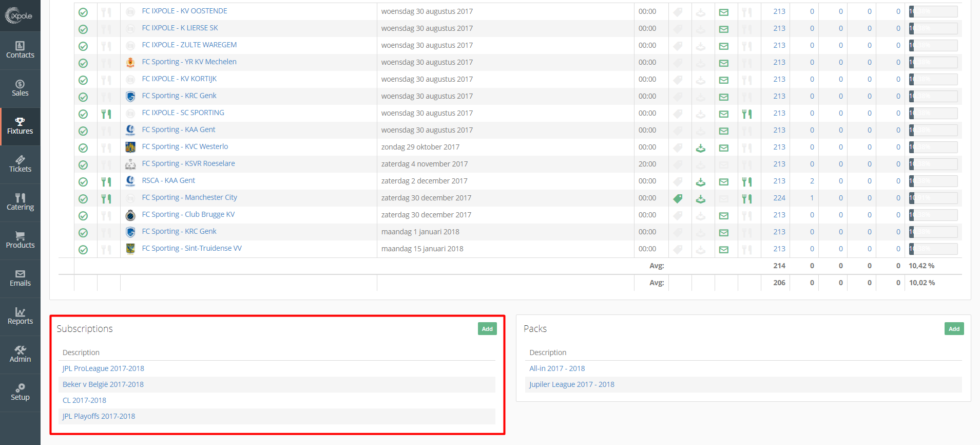Click average total 206
980x445 pixels.
779,283
